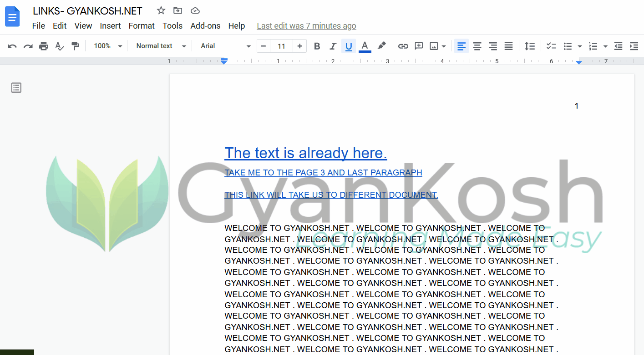Open Spelling and grammar check
This screenshot has height=355, width=644.
coord(60,46)
